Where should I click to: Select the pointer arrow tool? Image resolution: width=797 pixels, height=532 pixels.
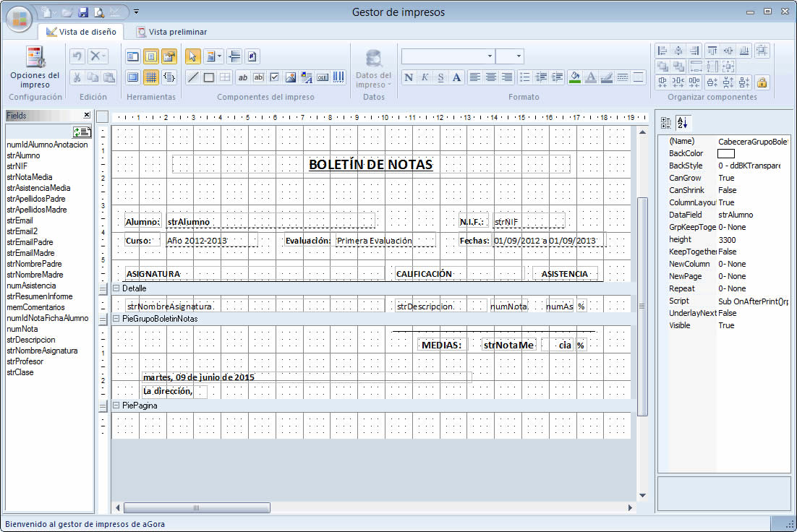(192, 56)
